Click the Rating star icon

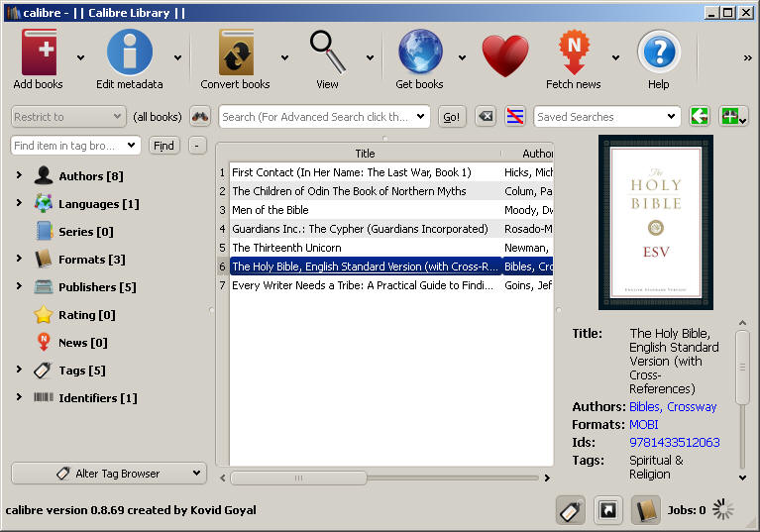[x=44, y=314]
